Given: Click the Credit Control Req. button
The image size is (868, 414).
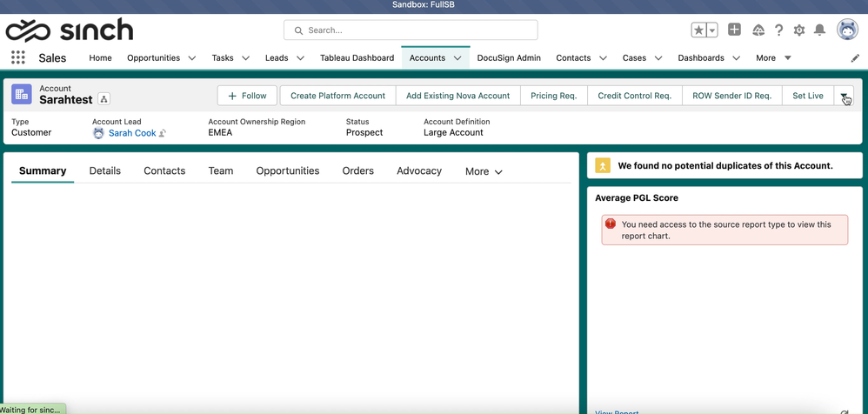Looking at the screenshot, I should click(634, 96).
